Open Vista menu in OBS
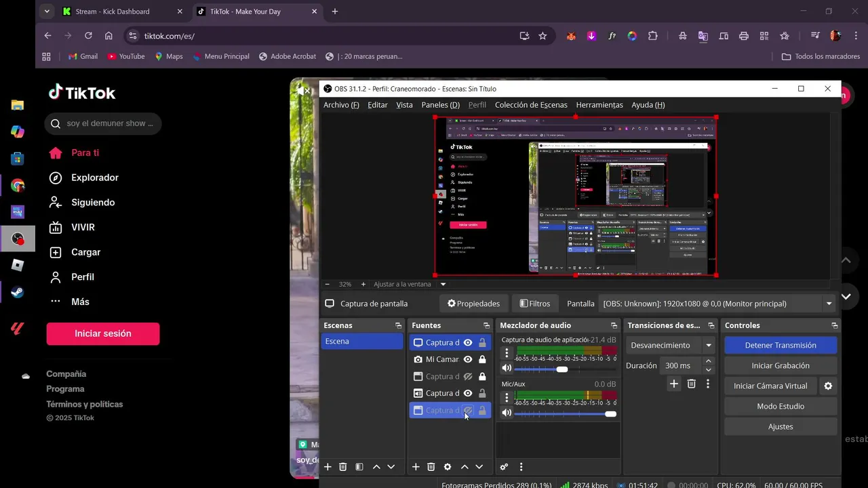Image resolution: width=868 pixels, height=488 pixels. (x=404, y=105)
